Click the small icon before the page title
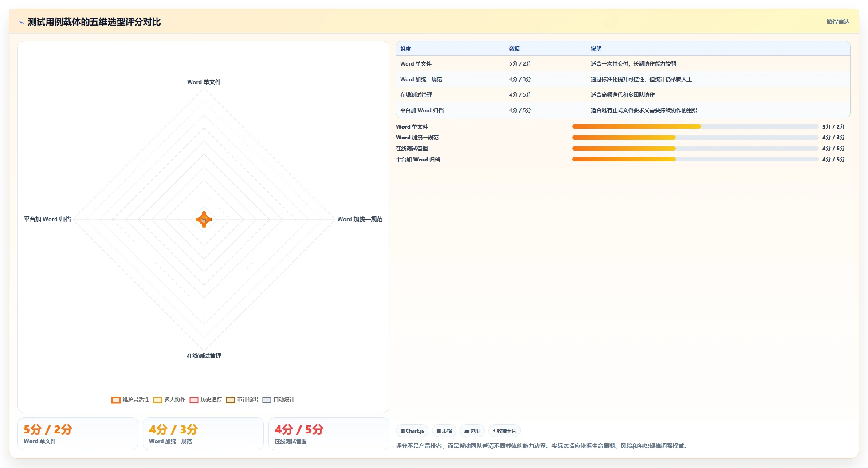The image size is (868, 468). point(21,22)
